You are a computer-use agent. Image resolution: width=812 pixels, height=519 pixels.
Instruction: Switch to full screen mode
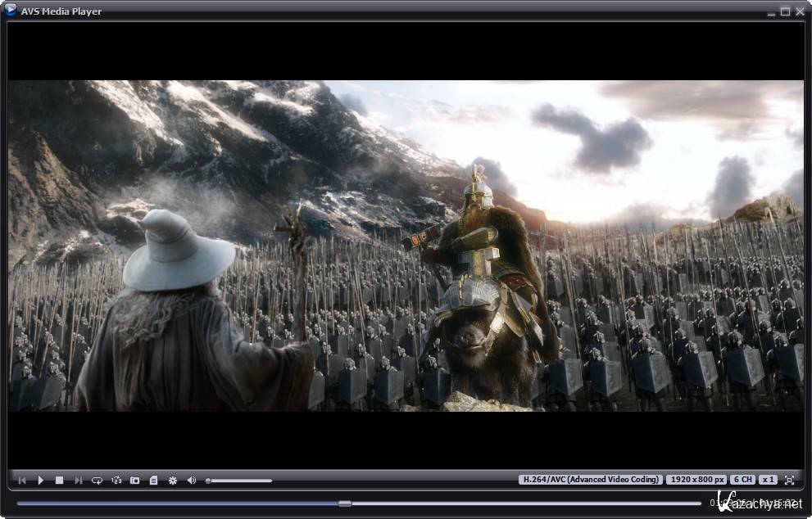[790, 480]
